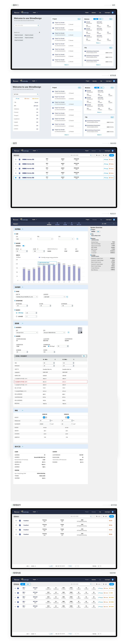
Task: Click user avatar icon on first home screen
Action: tap(113, 12)
